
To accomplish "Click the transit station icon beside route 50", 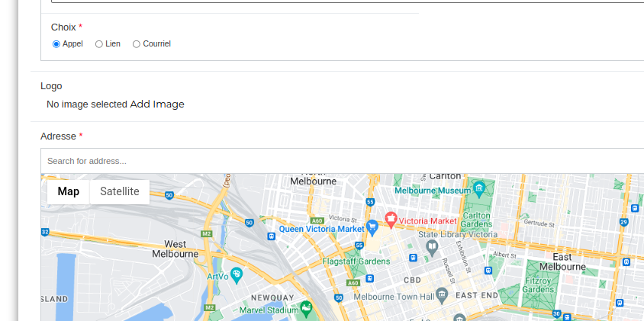I will 271,236.
